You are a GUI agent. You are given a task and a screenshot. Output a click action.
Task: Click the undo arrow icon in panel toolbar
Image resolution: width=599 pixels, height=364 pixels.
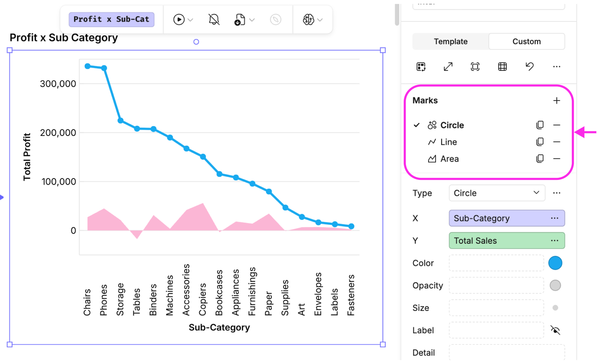coord(529,67)
